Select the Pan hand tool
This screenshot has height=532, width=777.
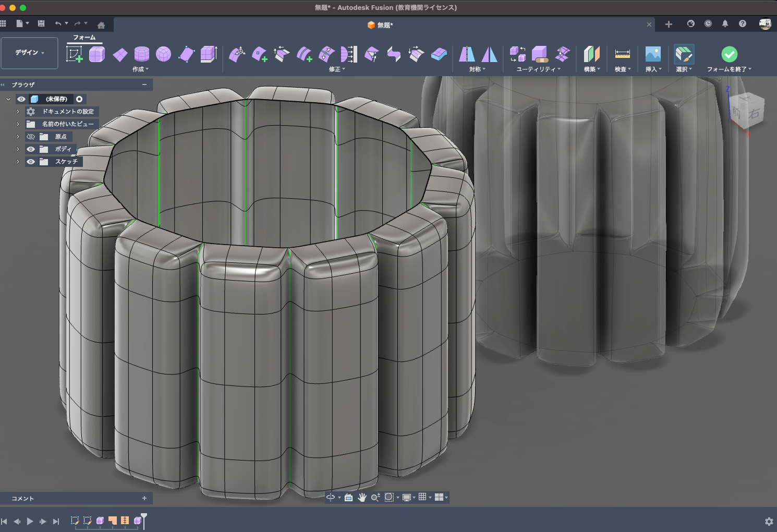[362, 498]
